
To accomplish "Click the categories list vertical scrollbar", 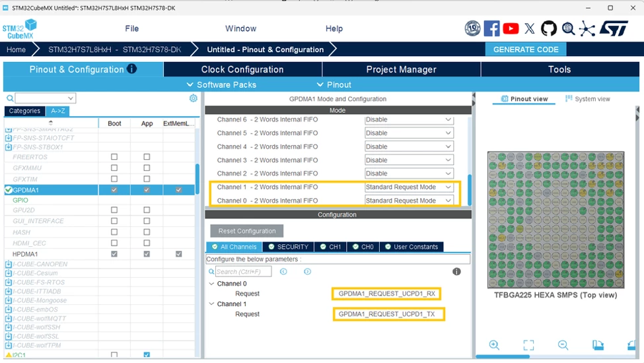I will tap(197, 179).
